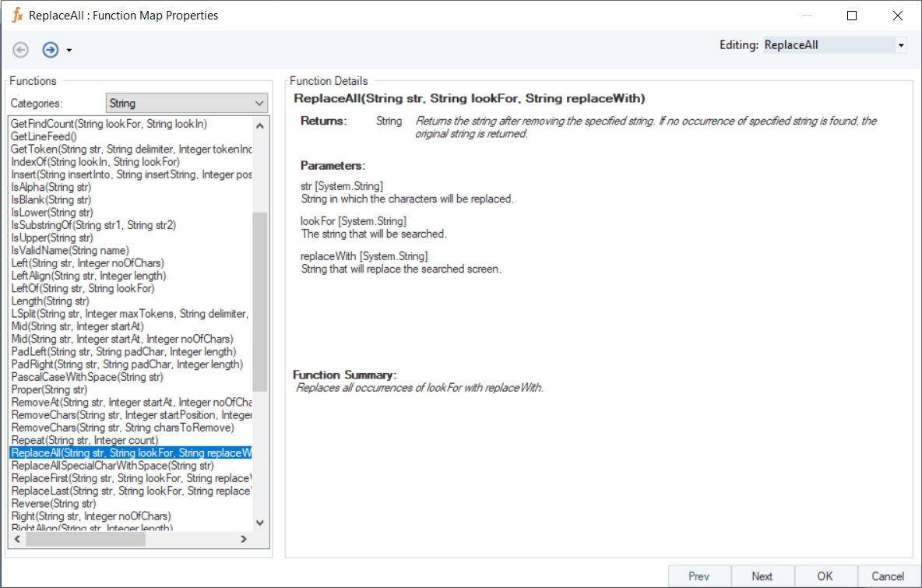Select the Proper function entry
Viewport: 922px width, 588px height.
point(49,389)
